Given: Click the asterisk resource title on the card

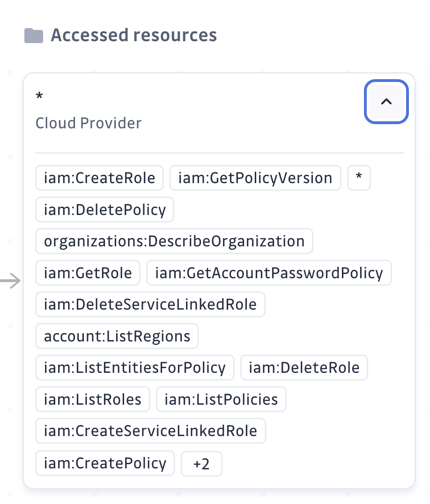Looking at the screenshot, I should tap(39, 96).
